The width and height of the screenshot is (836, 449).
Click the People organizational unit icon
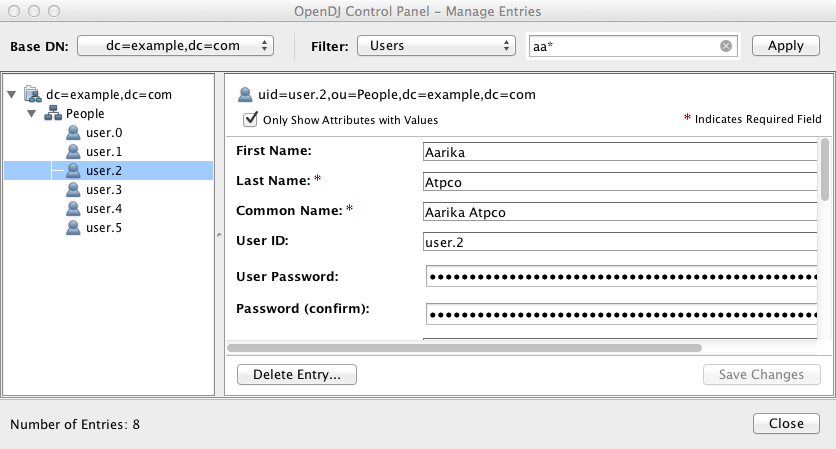coord(53,113)
